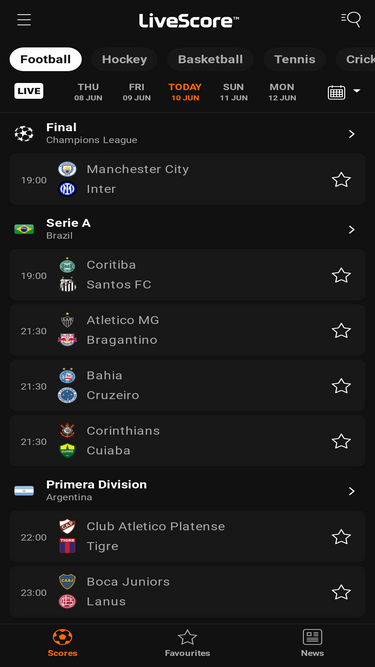Expand Primera Division Argentina chevron
This screenshot has width=375, height=667.
click(352, 491)
